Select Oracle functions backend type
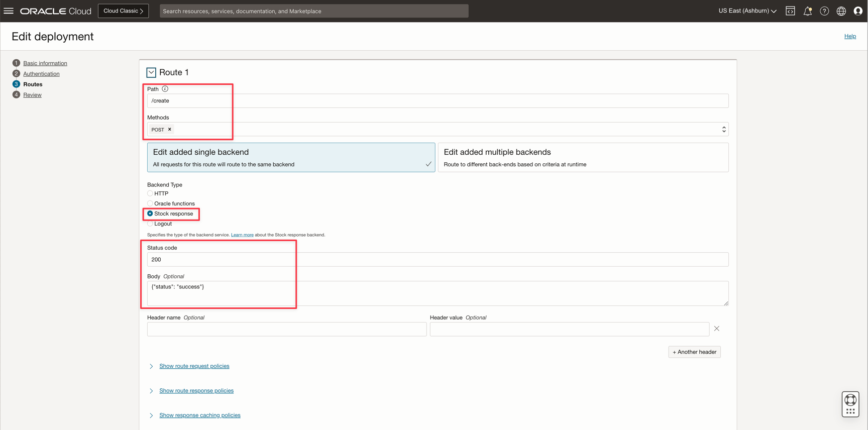Viewport: 868px width, 430px height. [150, 203]
